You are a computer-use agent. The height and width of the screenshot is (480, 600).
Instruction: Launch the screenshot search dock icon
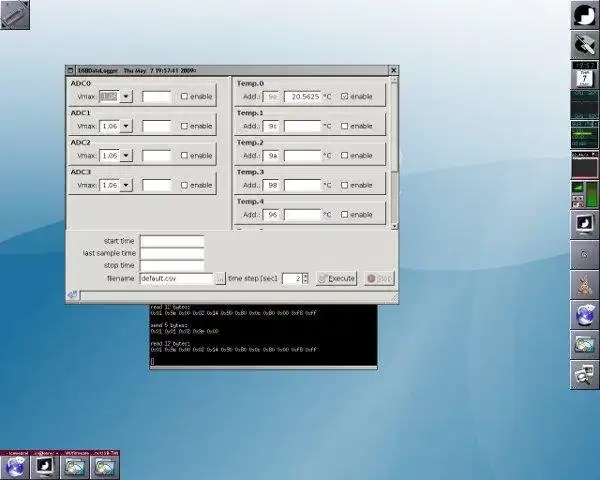tap(585, 375)
